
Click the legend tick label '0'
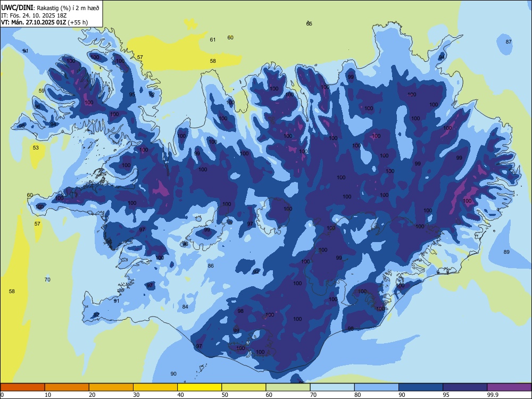tap(2, 395)
